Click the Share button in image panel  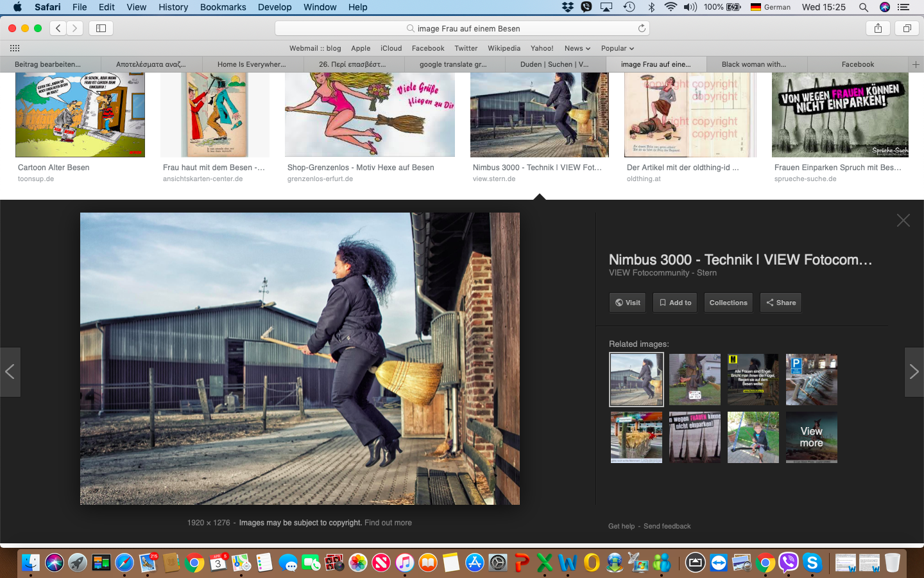tap(781, 302)
